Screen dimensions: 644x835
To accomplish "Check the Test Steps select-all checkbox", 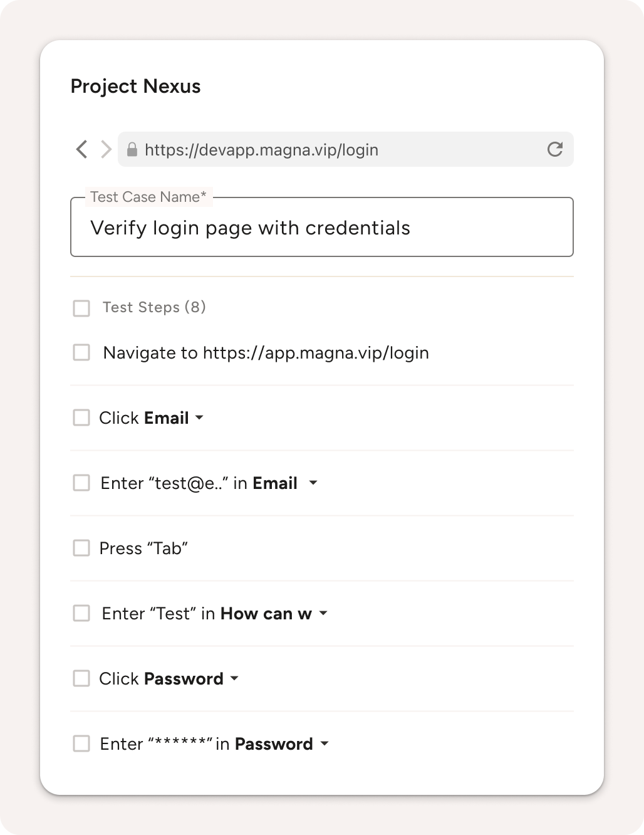I will [x=81, y=308].
